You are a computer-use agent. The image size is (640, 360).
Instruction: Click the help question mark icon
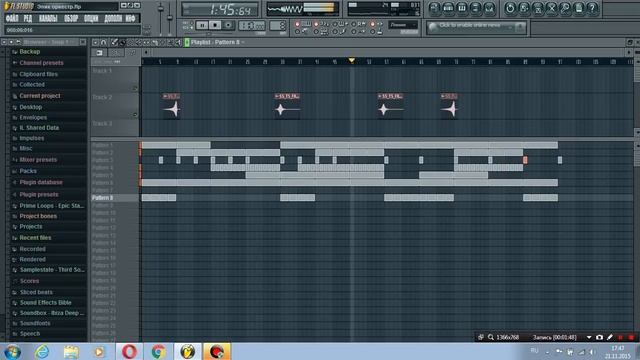click(x=593, y=8)
